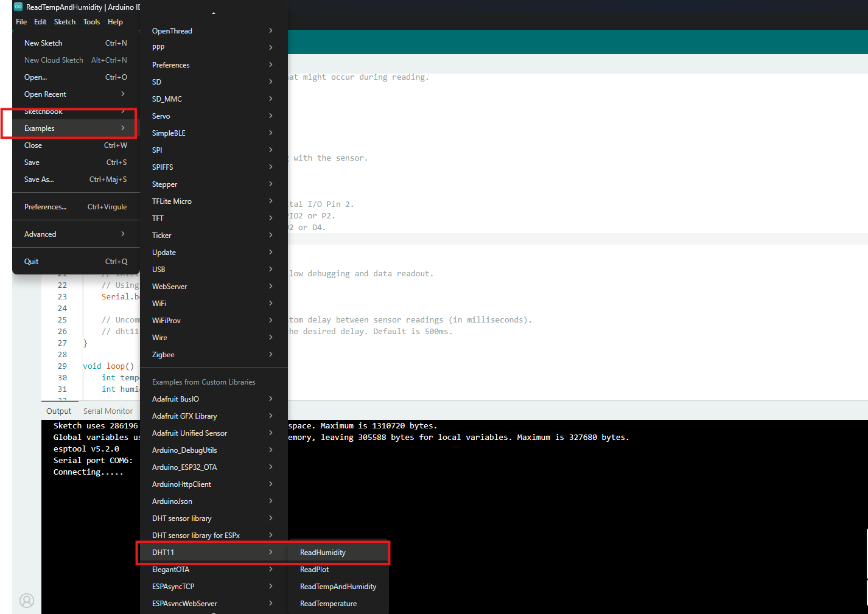The height and width of the screenshot is (614, 868).
Task: Open DHT sensor library for ESPx examples
Action: coord(214,536)
